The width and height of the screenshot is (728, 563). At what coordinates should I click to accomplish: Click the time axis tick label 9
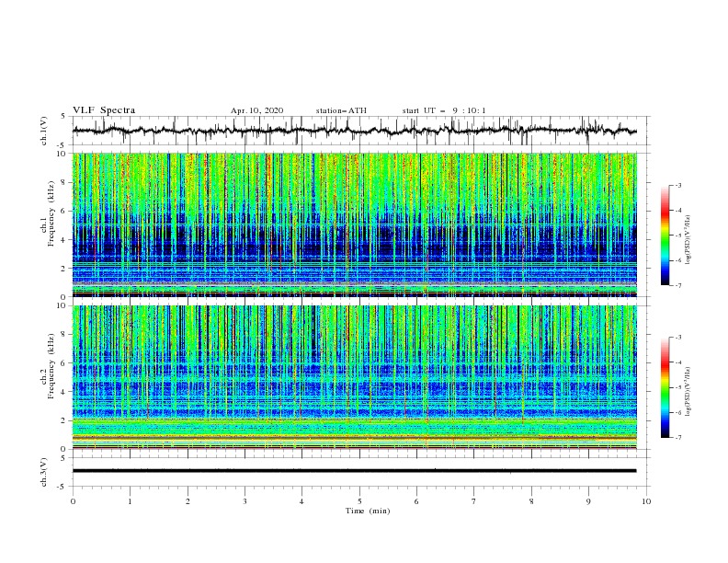pos(588,501)
